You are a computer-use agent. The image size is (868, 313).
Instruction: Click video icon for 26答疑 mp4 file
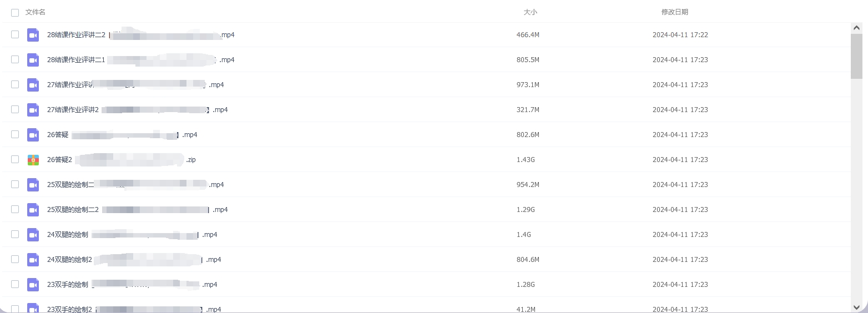[x=33, y=135]
